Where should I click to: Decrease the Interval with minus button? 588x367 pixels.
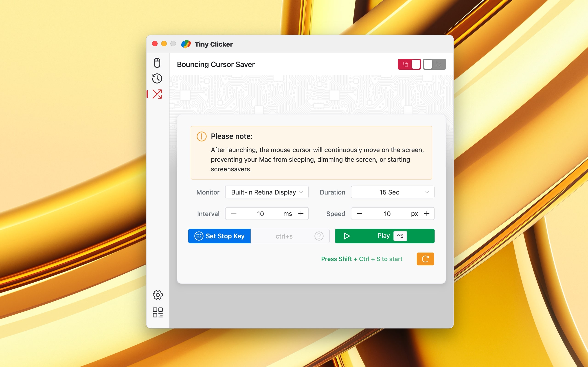point(234,214)
